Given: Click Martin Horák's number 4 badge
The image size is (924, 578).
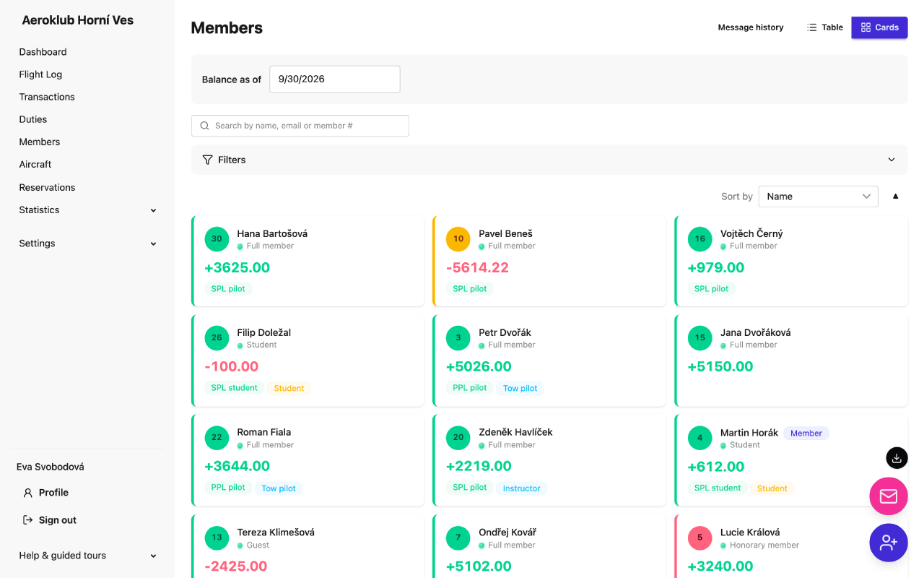Looking at the screenshot, I should point(700,438).
